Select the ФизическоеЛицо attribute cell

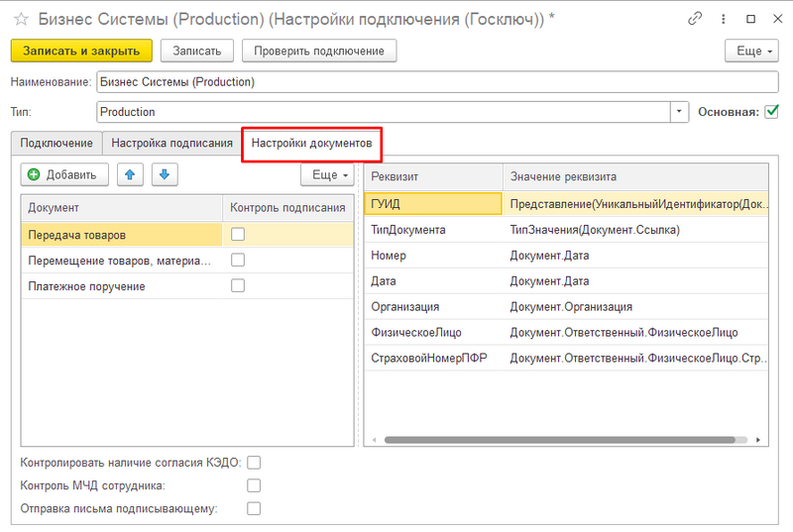[x=433, y=333]
